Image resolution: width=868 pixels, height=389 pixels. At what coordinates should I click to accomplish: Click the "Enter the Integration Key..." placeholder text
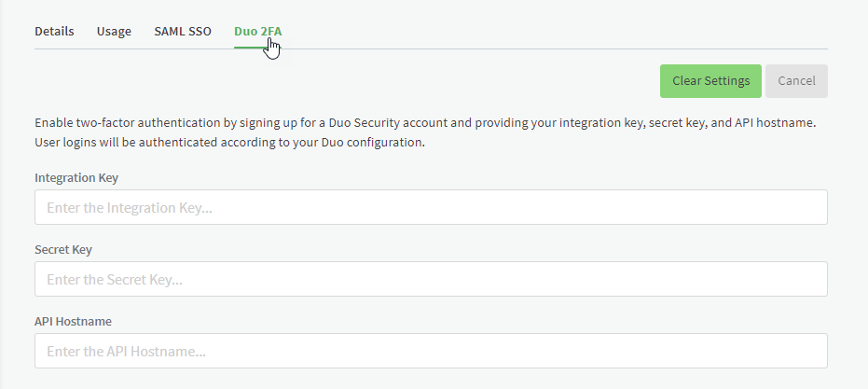coord(130,208)
